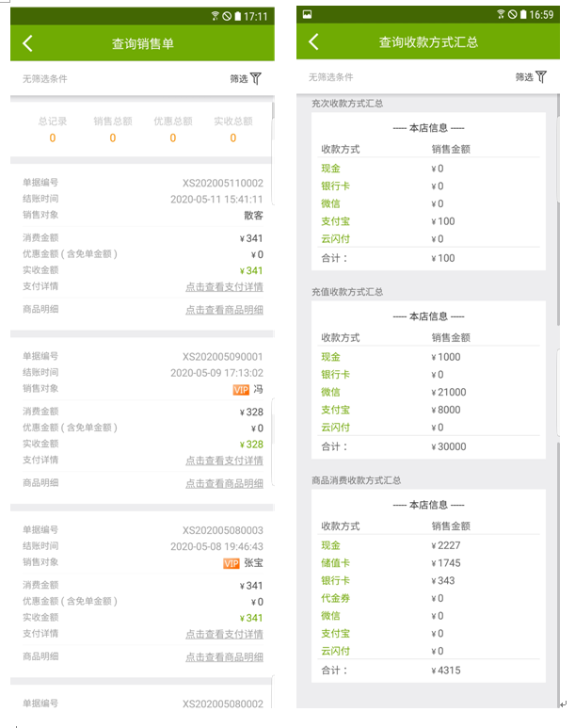
Task: Tap 查询收款方式汇总 title
Action: click(428, 42)
